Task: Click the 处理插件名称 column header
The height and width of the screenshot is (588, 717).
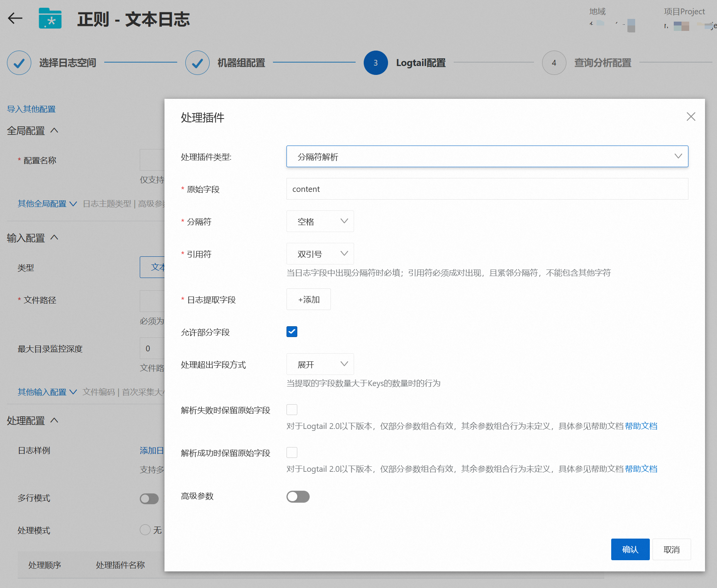Action: pyautogui.click(x=120, y=565)
